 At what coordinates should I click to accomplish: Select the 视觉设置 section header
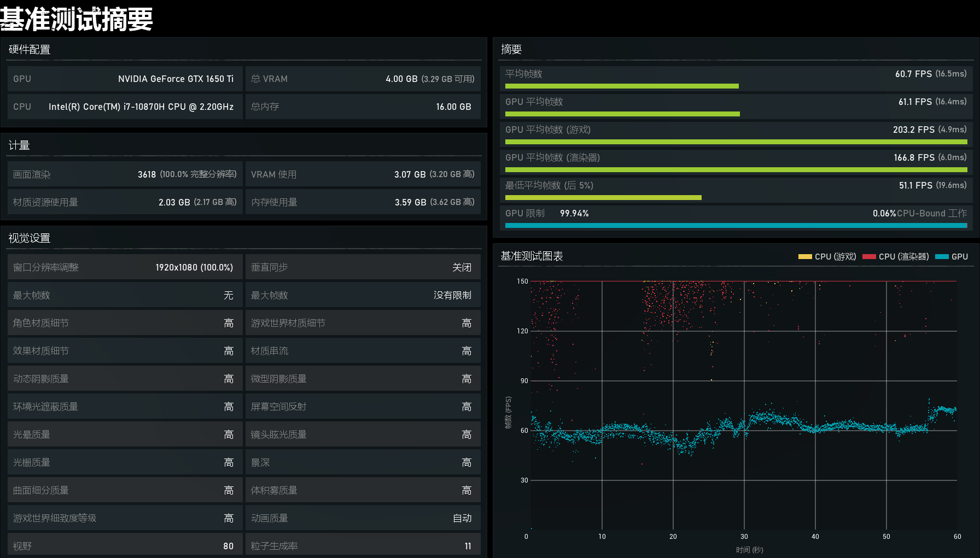point(30,238)
